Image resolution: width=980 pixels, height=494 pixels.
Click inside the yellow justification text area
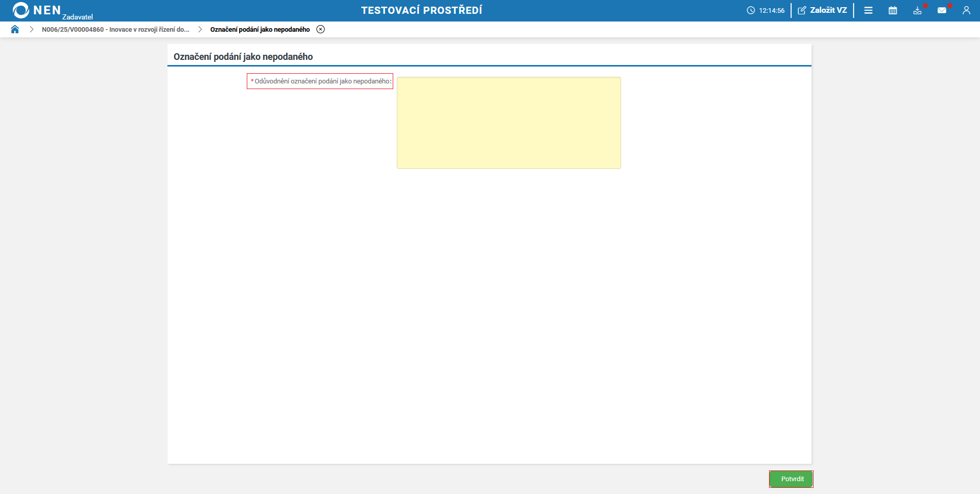pyautogui.click(x=508, y=122)
